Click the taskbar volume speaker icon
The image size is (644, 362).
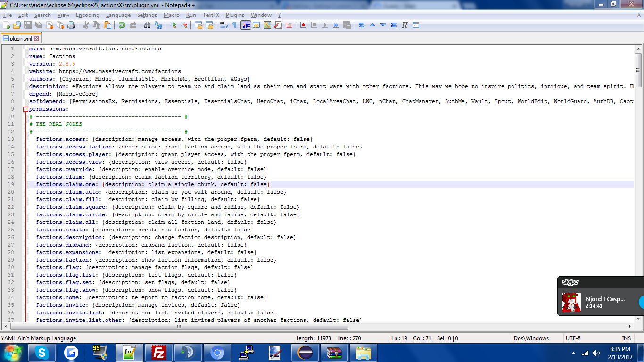[597, 353]
